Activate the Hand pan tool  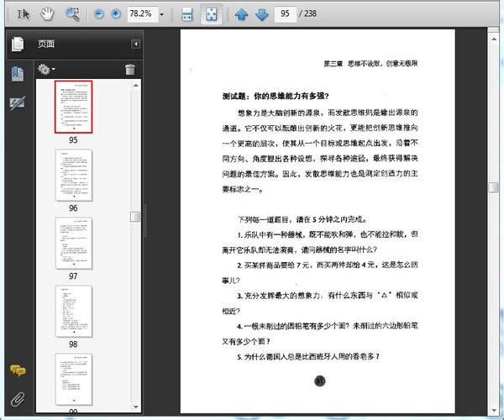tap(48, 14)
